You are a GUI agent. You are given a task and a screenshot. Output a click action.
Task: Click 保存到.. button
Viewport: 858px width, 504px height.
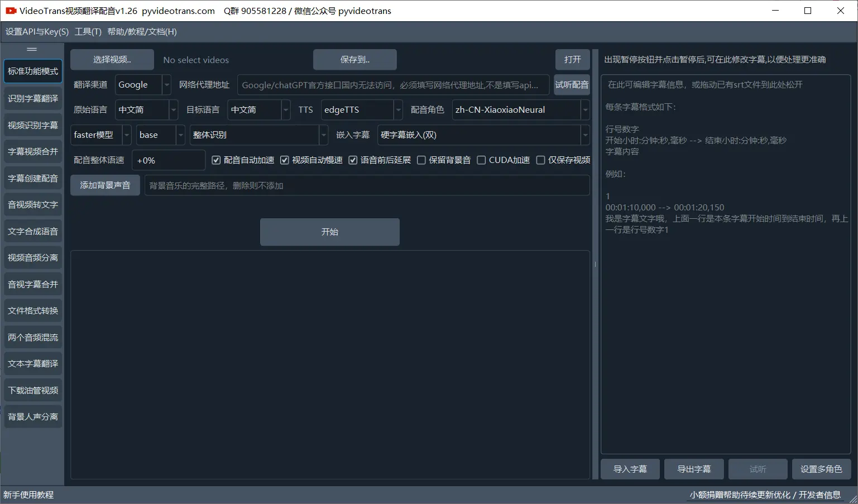pyautogui.click(x=355, y=60)
